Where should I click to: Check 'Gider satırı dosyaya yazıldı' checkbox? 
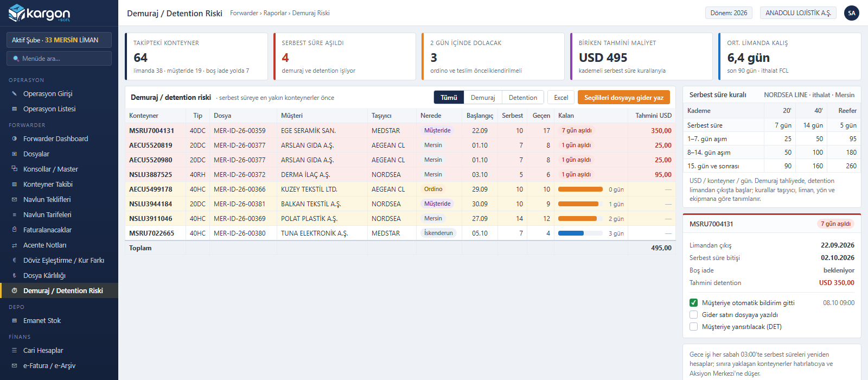[693, 315]
